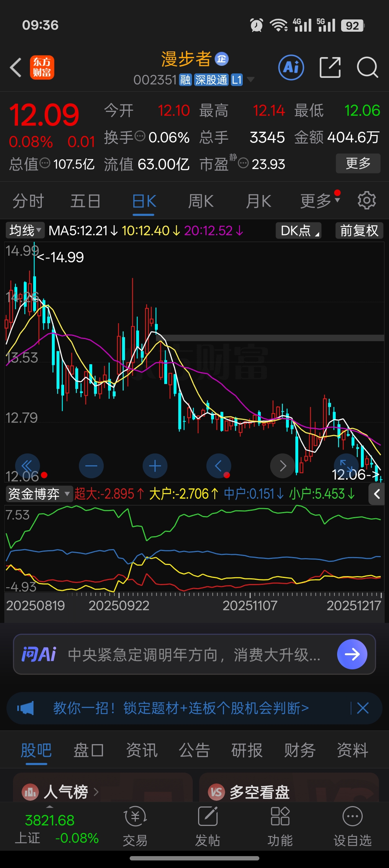Viewport: 389px width, 868px height.
Task: Open 研报 research tab
Action: [247, 750]
